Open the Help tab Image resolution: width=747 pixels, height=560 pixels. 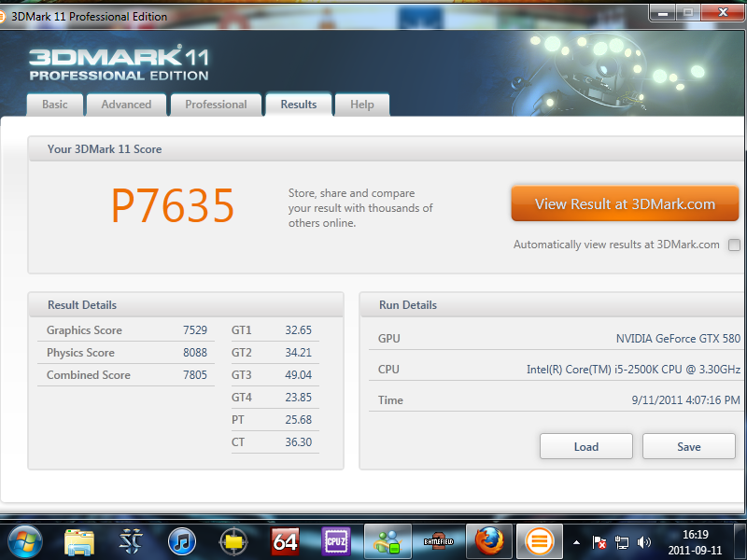pyautogui.click(x=362, y=105)
